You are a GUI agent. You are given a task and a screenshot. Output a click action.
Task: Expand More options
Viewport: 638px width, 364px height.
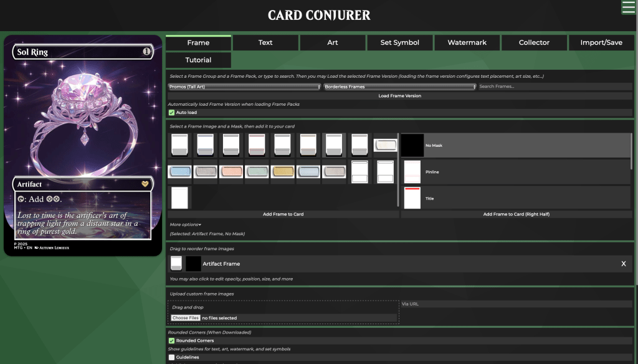click(x=186, y=225)
